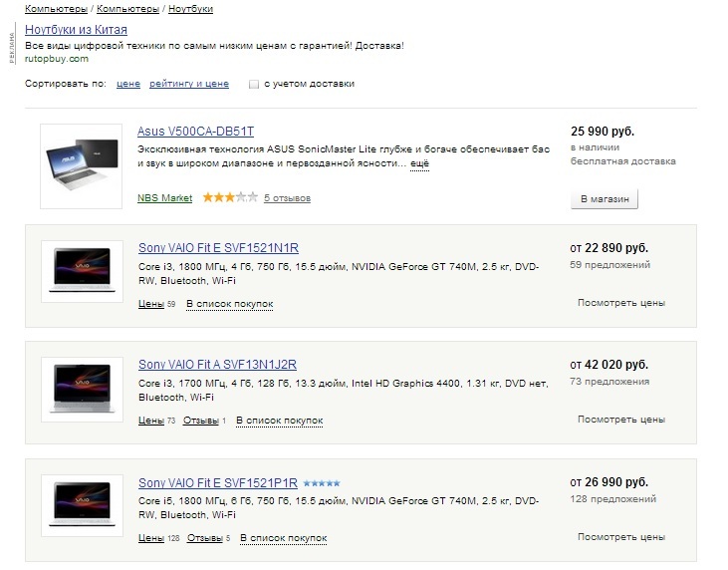The height and width of the screenshot is (570, 728).
Task: Sort by 'рейтингу и цене'
Action: coord(189,85)
